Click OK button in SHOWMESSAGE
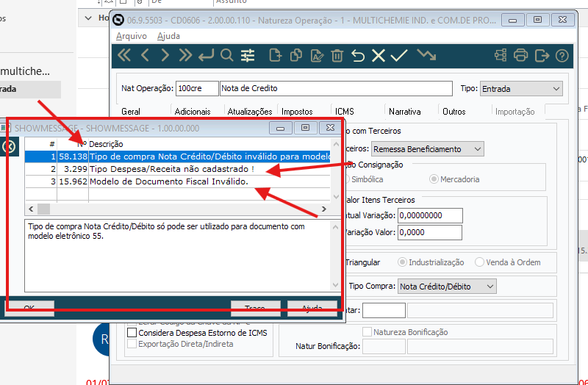The image size is (588, 385). [29, 308]
